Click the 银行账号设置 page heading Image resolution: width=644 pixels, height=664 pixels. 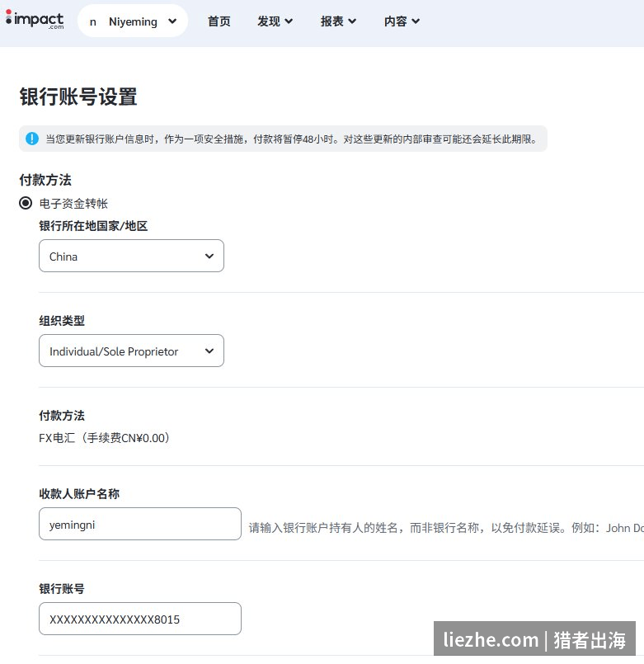[x=78, y=97]
